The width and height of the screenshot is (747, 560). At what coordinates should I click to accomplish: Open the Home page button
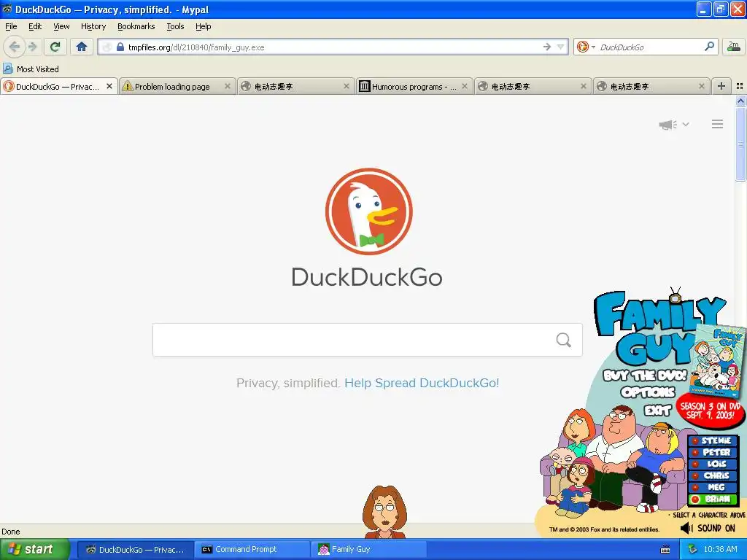click(82, 47)
